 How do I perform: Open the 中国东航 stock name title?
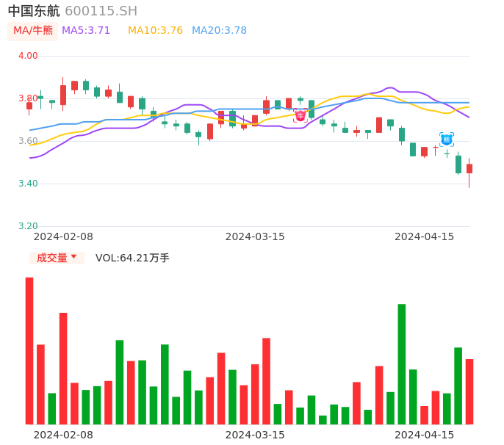34,11
